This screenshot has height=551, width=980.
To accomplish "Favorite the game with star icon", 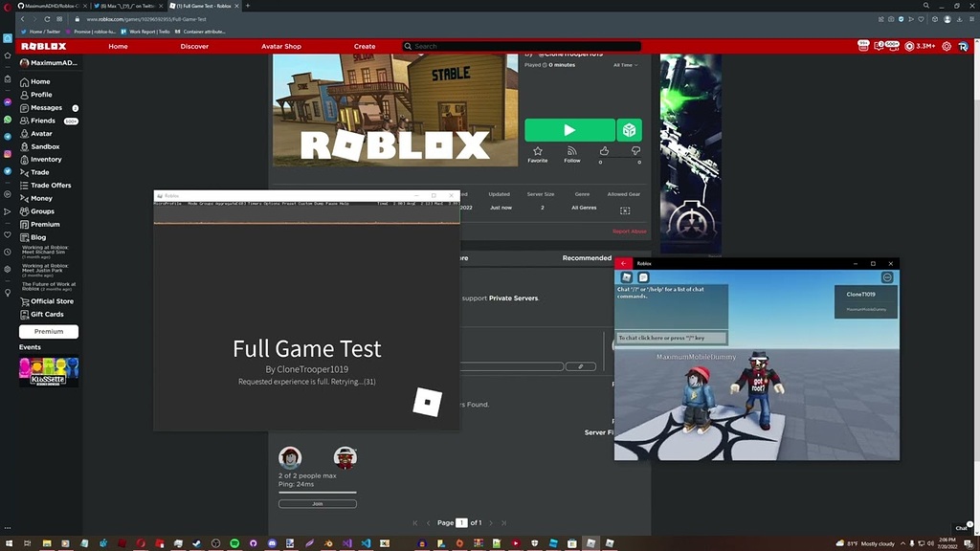I will pos(538,152).
